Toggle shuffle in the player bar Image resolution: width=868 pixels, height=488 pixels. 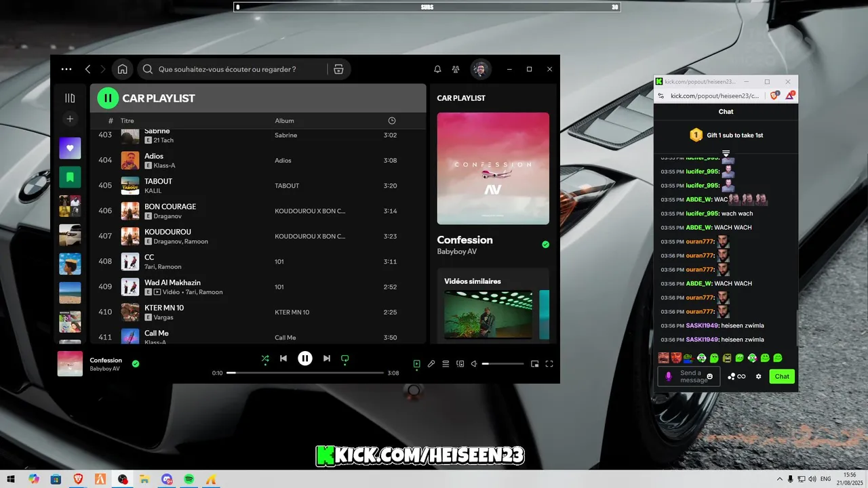pos(265,359)
